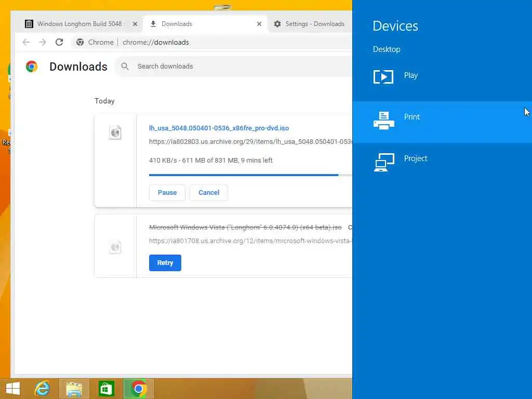Click the Desktop label in Devices panel

(x=387, y=49)
